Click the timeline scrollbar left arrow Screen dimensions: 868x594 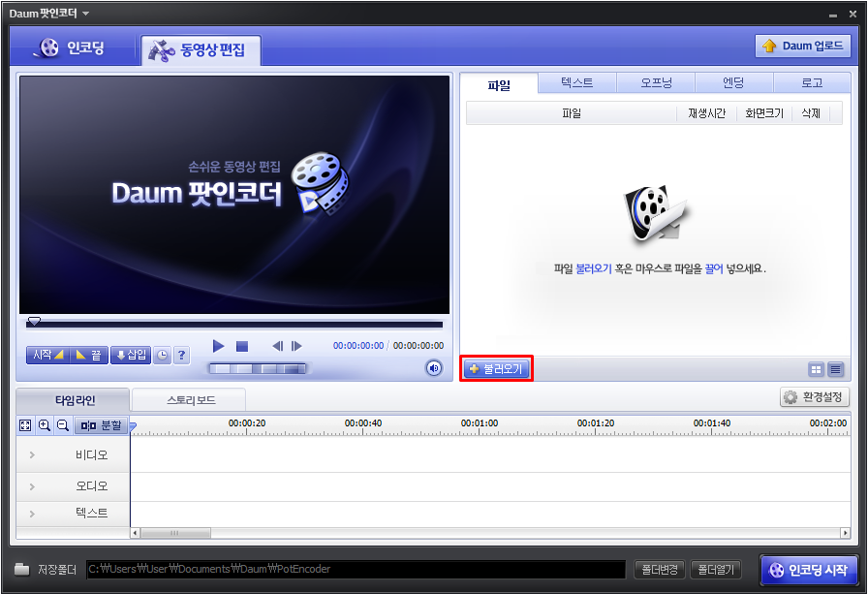click(x=135, y=533)
